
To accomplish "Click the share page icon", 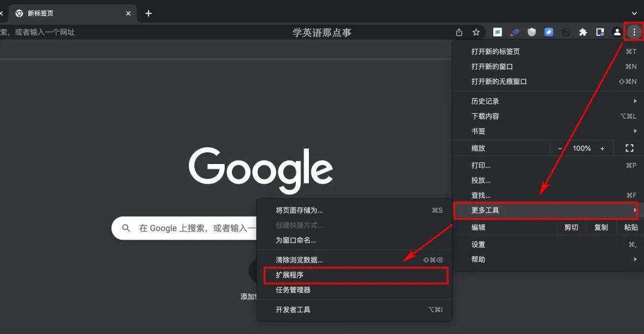I will [459, 32].
